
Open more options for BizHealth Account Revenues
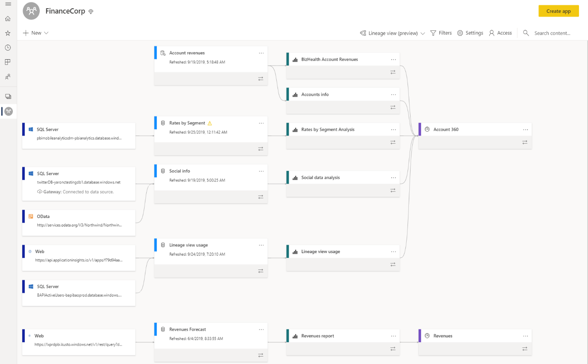tap(393, 59)
